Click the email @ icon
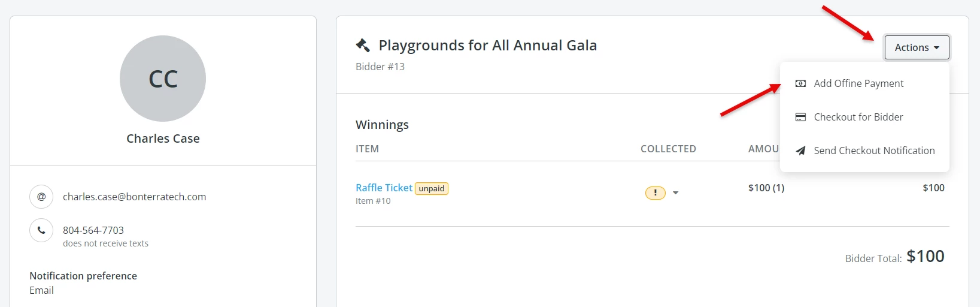 (x=41, y=197)
